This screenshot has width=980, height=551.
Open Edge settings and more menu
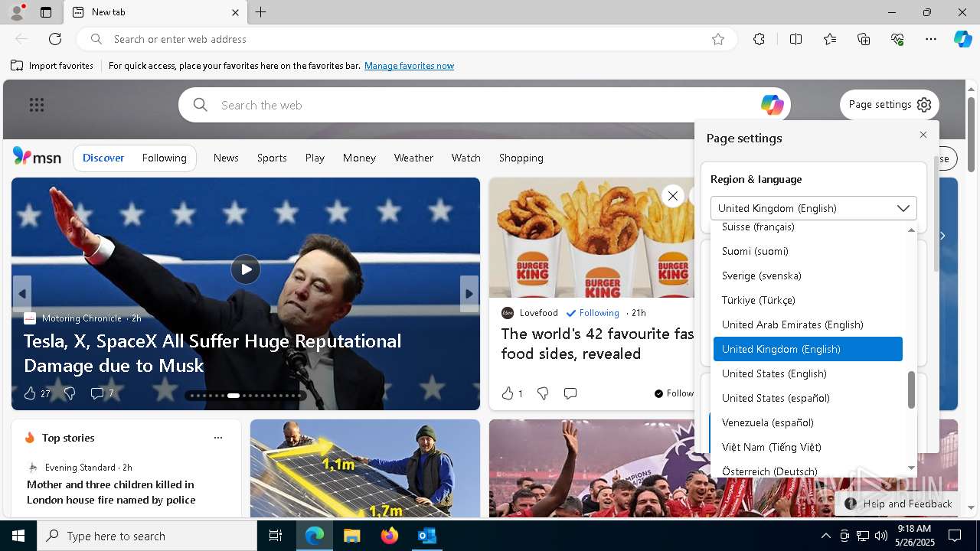click(x=931, y=39)
